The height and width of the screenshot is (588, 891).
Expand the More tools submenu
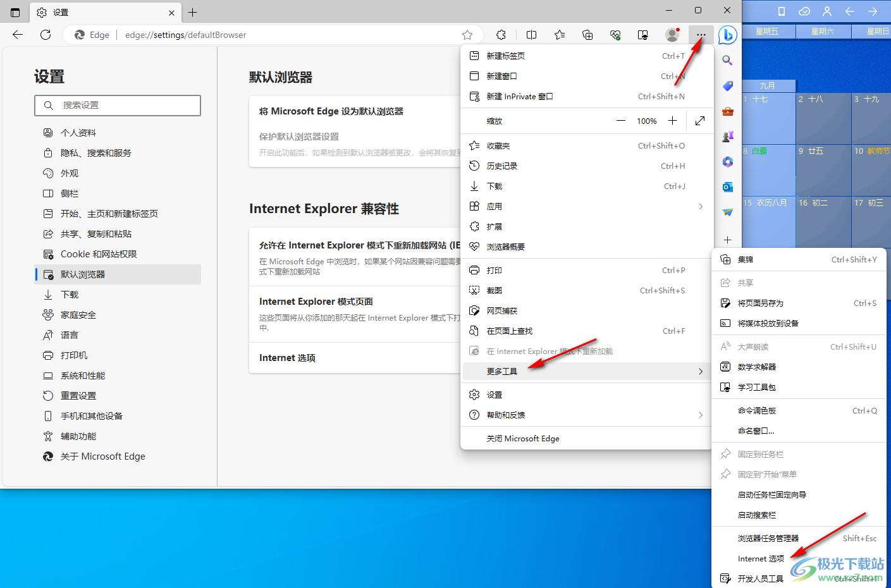(587, 371)
